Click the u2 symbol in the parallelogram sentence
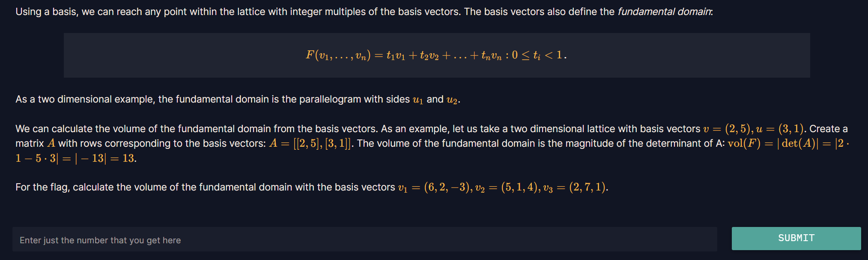This screenshot has height=260, width=868. (x=452, y=100)
